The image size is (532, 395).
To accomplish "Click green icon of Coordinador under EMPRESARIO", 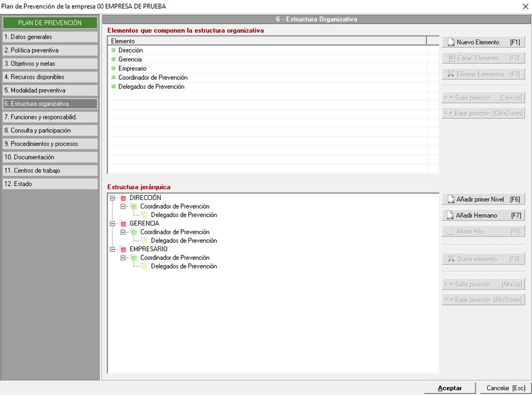I will pyautogui.click(x=134, y=258).
